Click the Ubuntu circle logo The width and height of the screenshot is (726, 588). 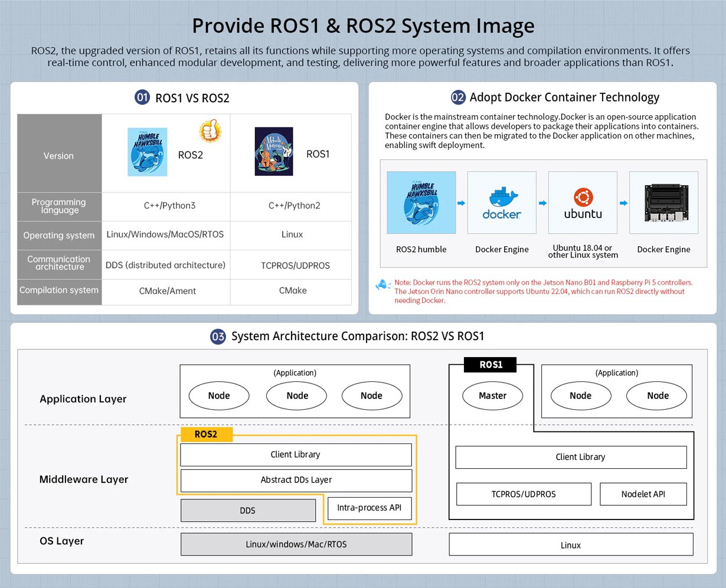[582, 196]
